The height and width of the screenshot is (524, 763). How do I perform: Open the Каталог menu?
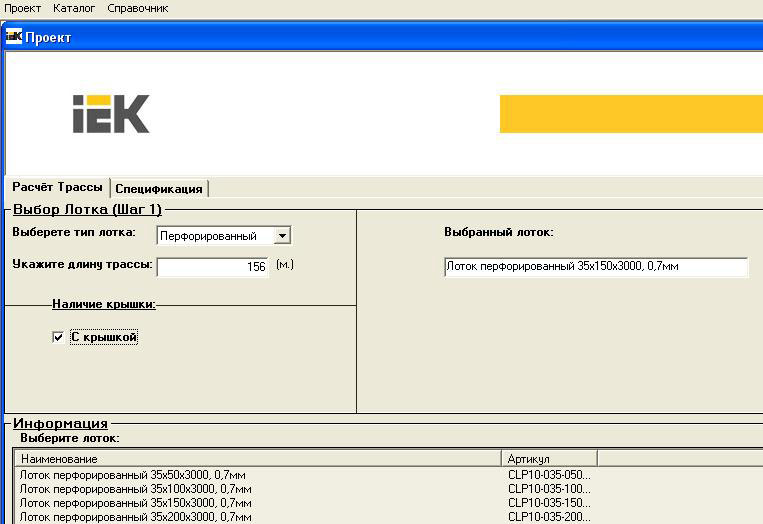click(74, 8)
